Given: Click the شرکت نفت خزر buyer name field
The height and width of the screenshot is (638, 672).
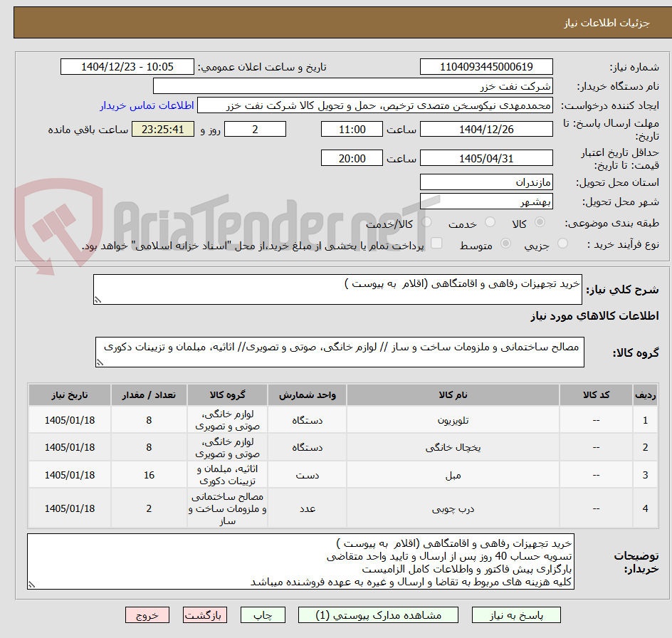Looking at the screenshot, I should [352, 86].
